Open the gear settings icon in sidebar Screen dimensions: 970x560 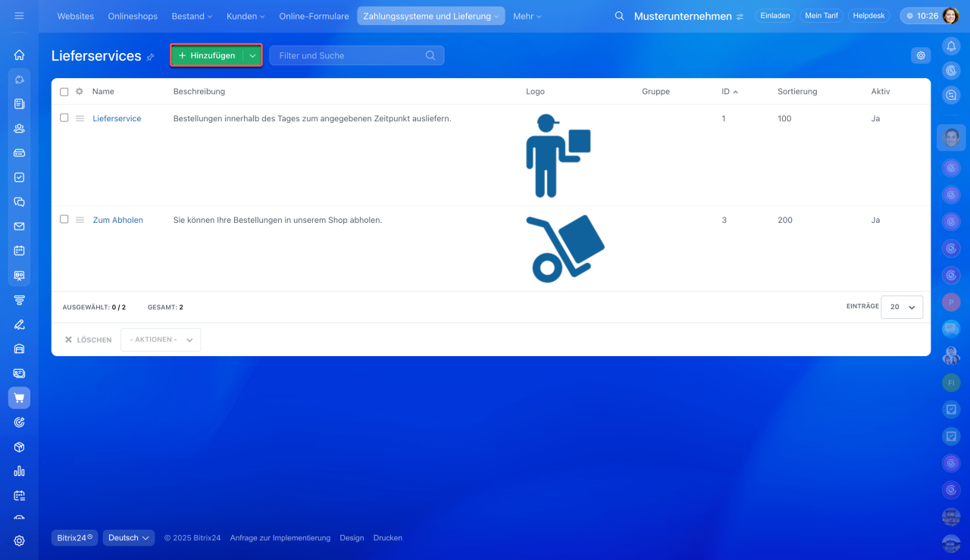point(19,541)
